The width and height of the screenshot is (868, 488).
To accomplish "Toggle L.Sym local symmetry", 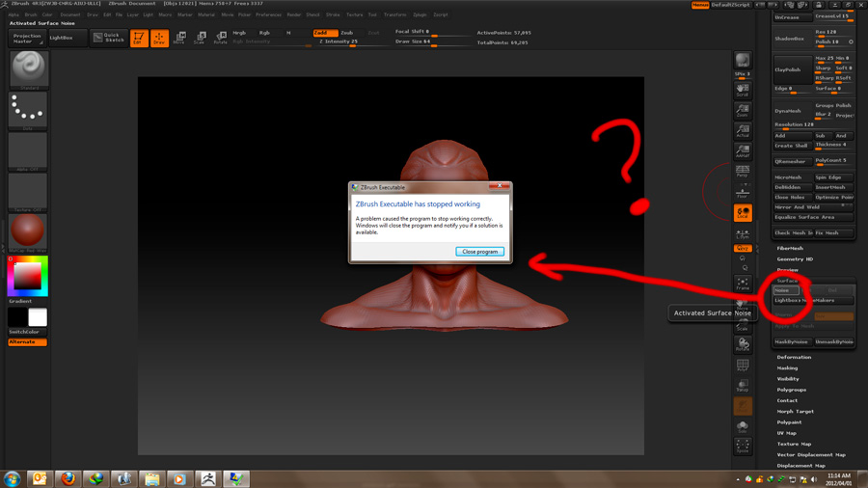I will [743, 233].
